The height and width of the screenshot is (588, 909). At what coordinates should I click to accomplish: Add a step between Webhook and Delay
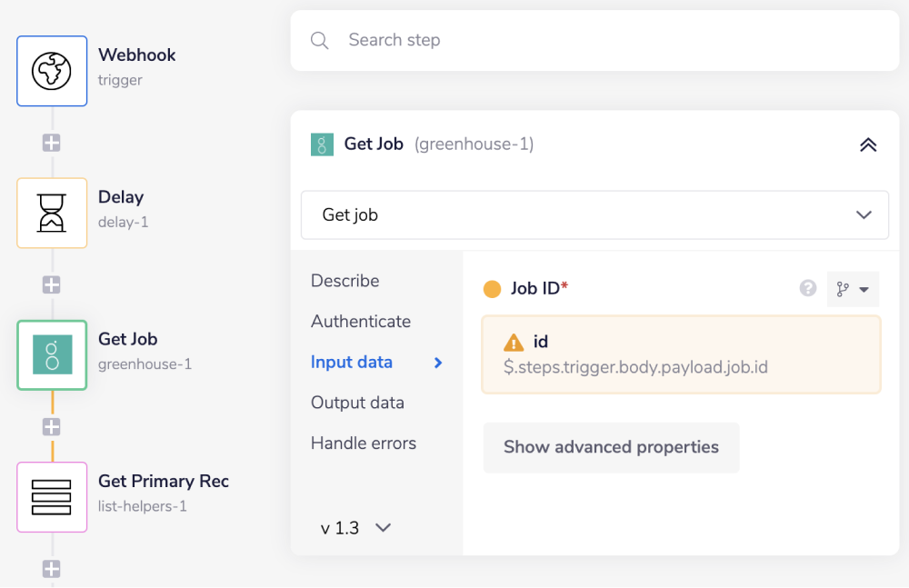pyautogui.click(x=52, y=143)
